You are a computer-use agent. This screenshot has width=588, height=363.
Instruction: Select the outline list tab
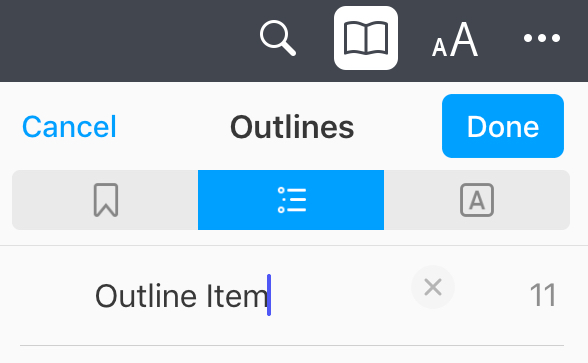[x=291, y=200]
